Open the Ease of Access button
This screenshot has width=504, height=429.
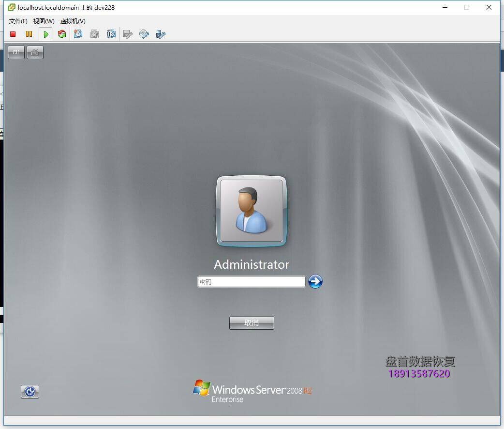pyautogui.click(x=30, y=392)
